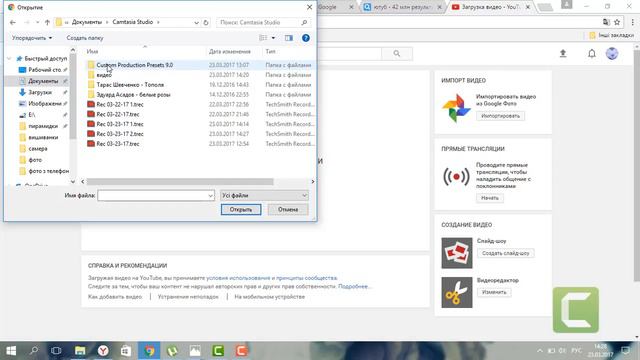Open самера folder in navigation pane
This screenshot has height=360, width=640.
point(38,149)
